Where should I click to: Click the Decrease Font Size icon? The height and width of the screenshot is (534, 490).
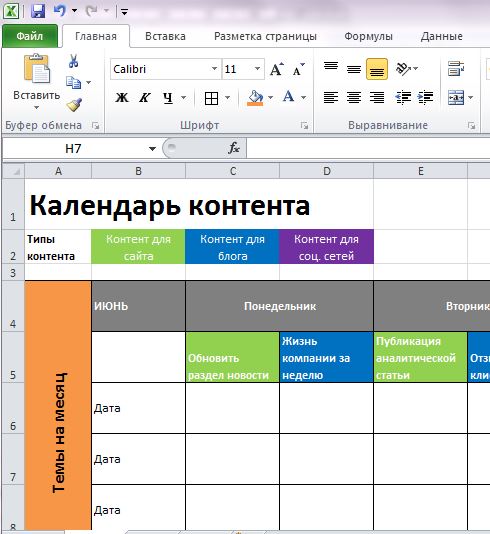[299, 69]
